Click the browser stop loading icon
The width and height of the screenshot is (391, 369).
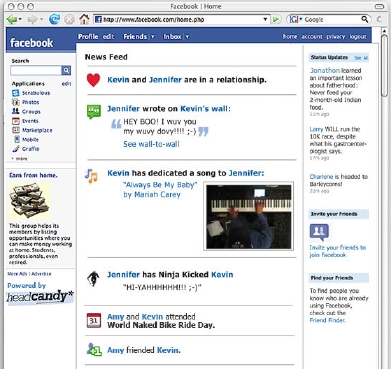click(69, 20)
